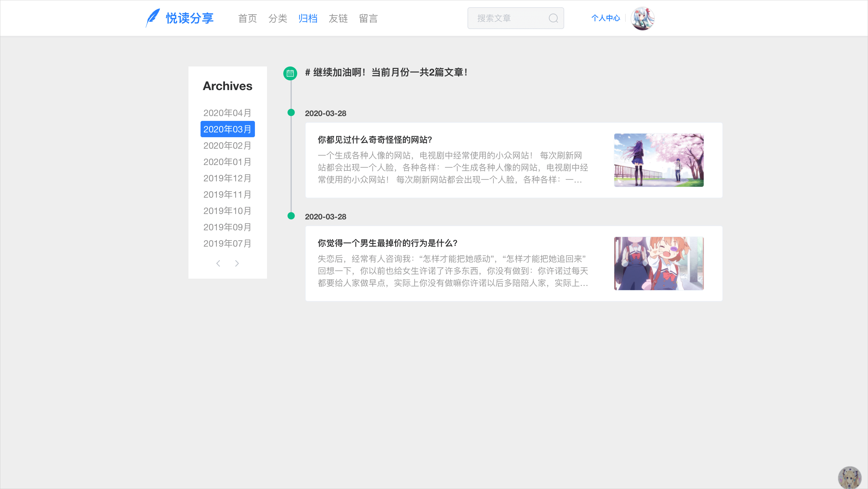Screen dimensions: 868x489
Task: Click the green calendar timeline icon
Action: (x=290, y=73)
